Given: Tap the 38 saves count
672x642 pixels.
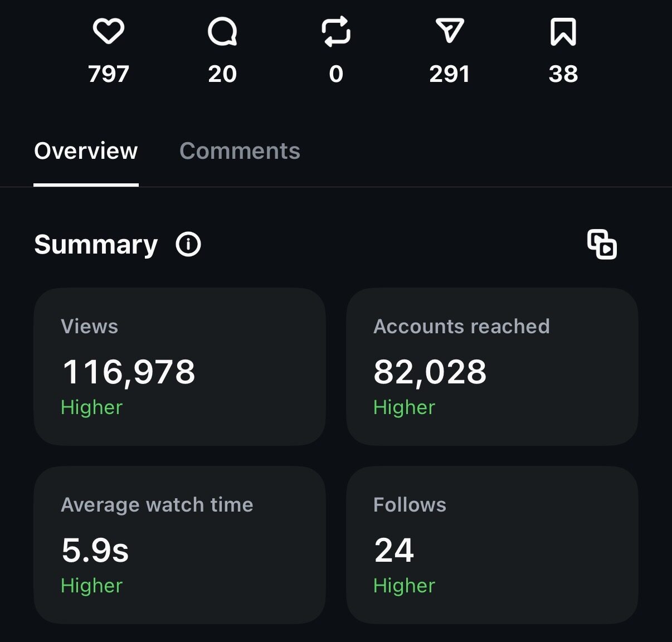Looking at the screenshot, I should click(563, 74).
